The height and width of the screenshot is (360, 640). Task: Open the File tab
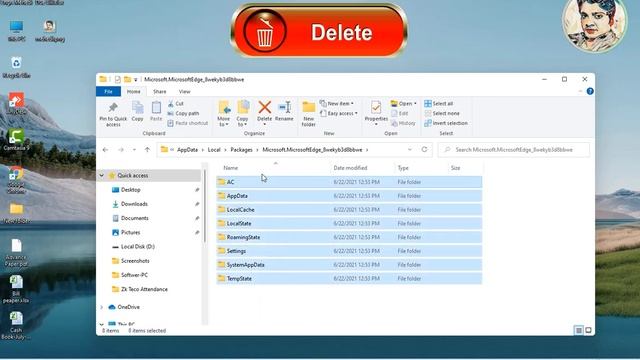[108, 92]
